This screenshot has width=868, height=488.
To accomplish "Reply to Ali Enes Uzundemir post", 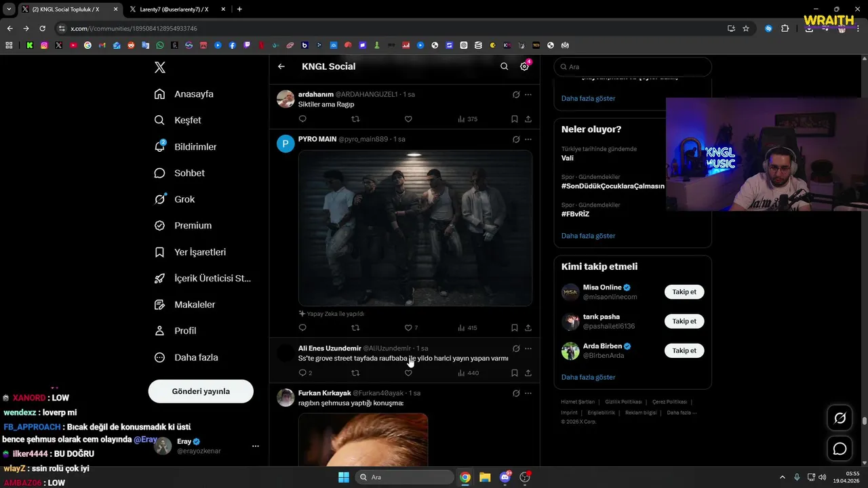I will (305, 373).
